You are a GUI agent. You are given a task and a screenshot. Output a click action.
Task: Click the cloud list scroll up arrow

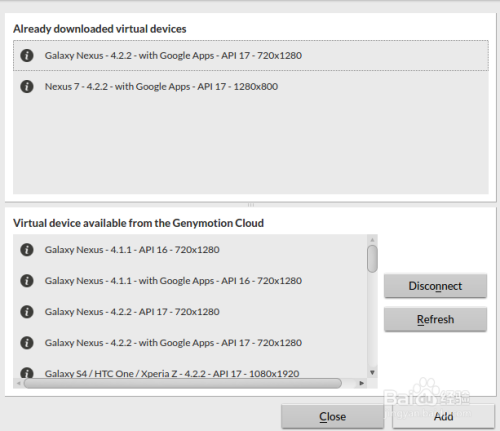(372, 240)
